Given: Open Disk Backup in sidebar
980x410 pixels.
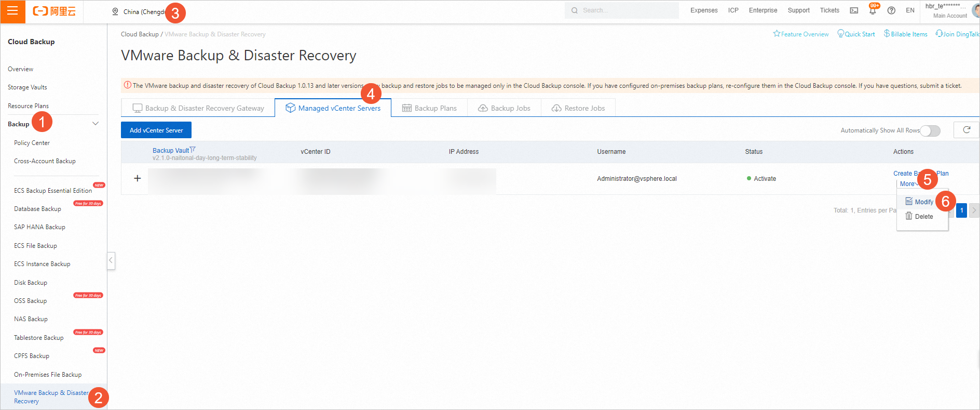Looking at the screenshot, I should pyautogui.click(x=31, y=283).
